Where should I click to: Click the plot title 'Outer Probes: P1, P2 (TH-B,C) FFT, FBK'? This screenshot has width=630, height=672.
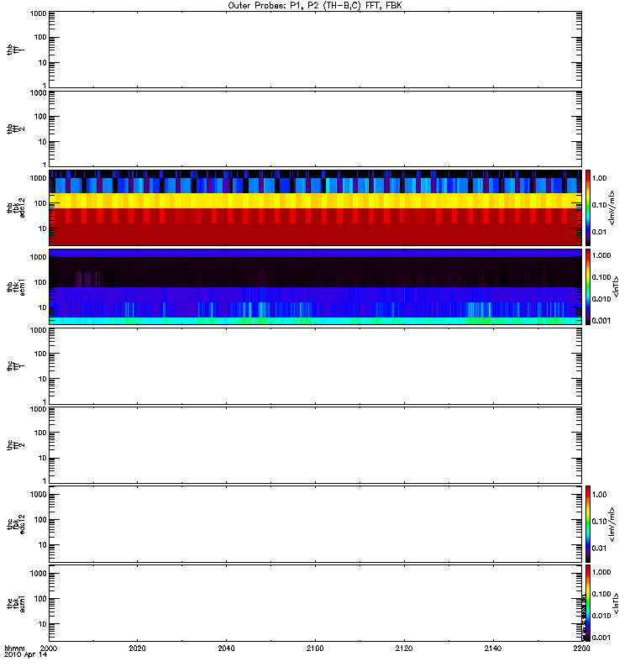315,6
